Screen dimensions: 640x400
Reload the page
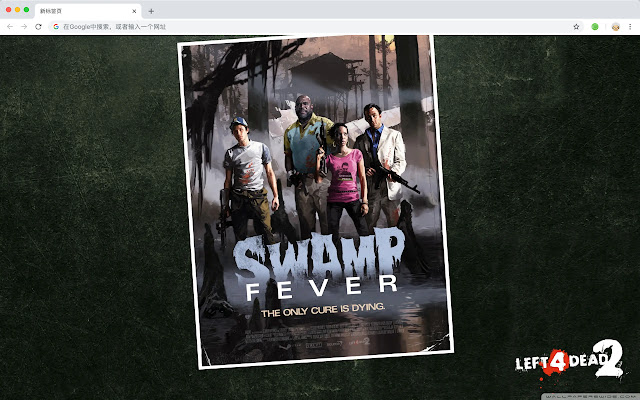coord(38,27)
